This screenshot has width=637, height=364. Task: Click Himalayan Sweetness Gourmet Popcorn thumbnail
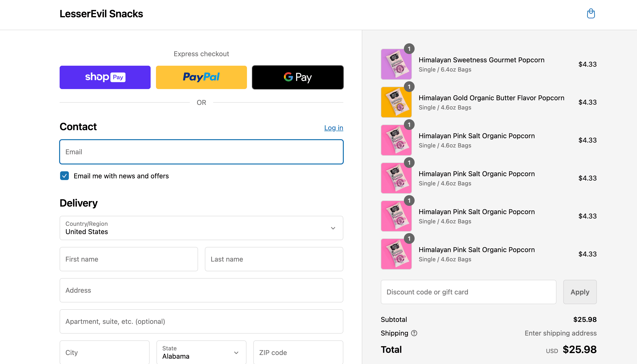396,64
